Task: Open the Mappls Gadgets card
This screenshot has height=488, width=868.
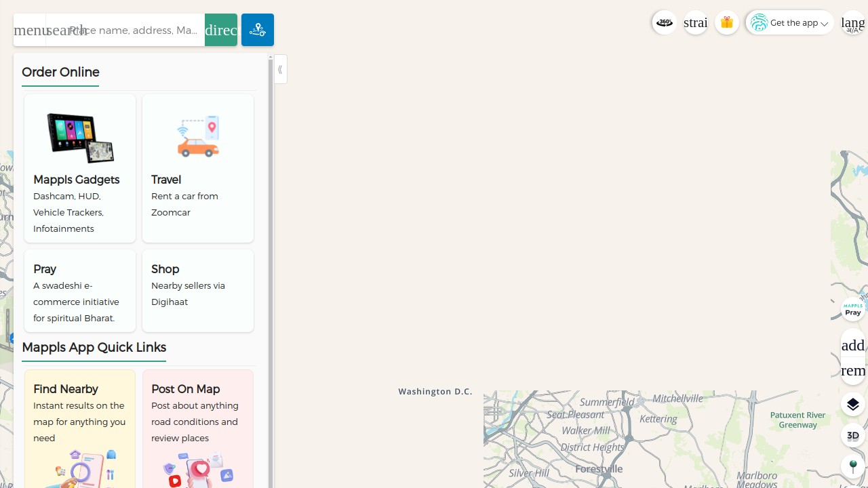Action: tap(80, 168)
